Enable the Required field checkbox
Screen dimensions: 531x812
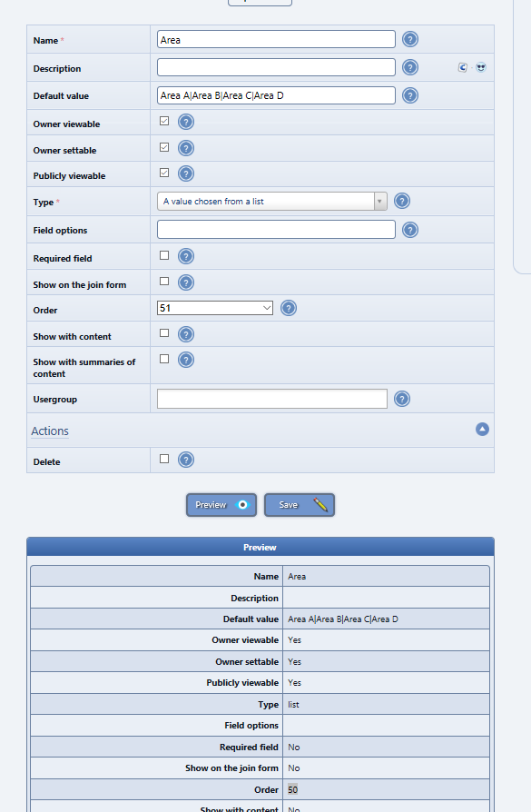tap(164, 255)
